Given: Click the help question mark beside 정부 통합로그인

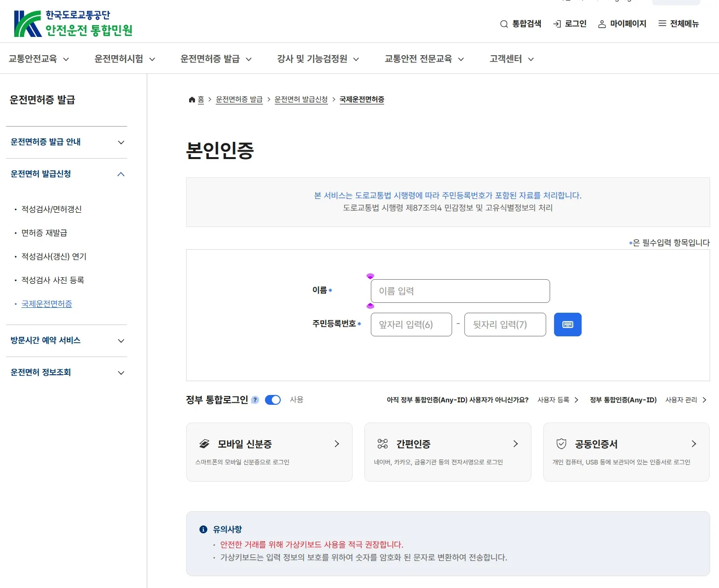Looking at the screenshot, I should [x=255, y=400].
